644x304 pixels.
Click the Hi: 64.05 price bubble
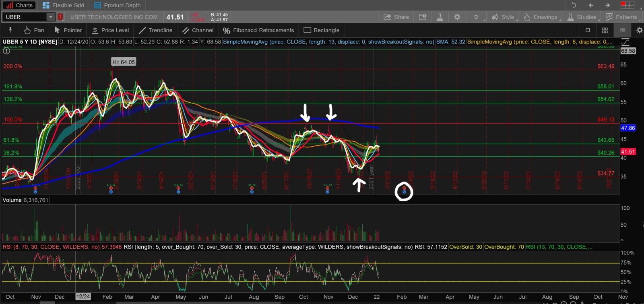pos(124,62)
